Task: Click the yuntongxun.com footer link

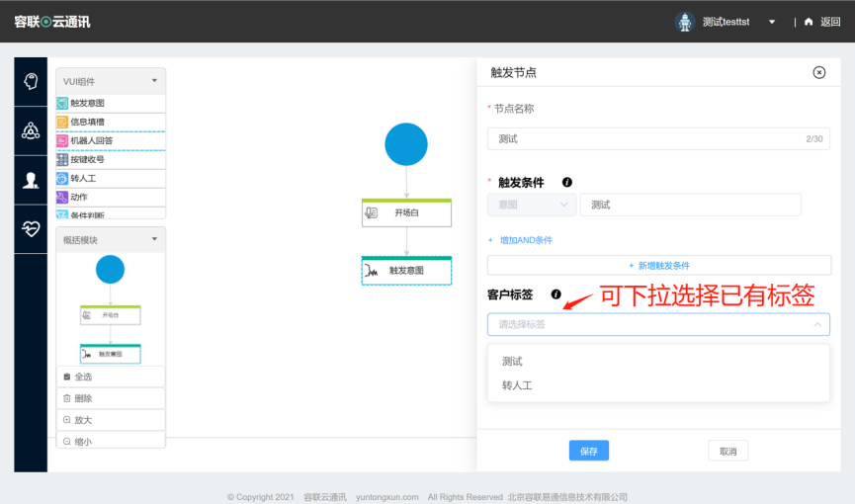Action: [387, 497]
